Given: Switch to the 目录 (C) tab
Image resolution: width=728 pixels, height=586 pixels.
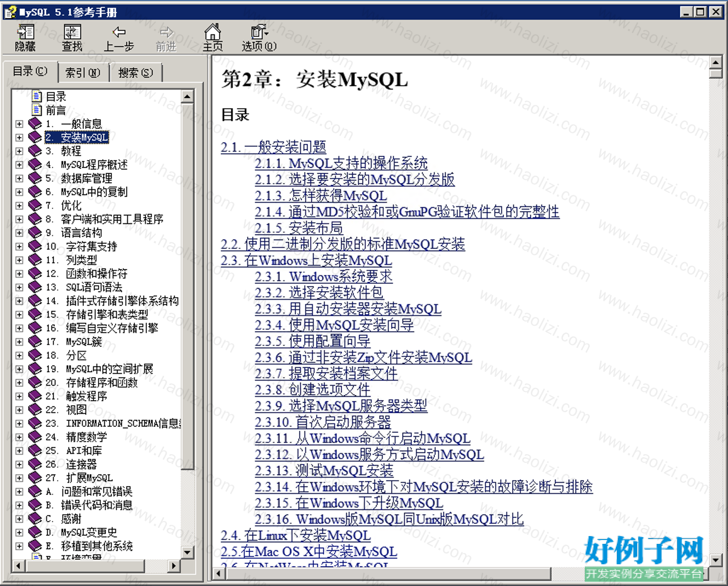Looking at the screenshot, I should (30, 71).
